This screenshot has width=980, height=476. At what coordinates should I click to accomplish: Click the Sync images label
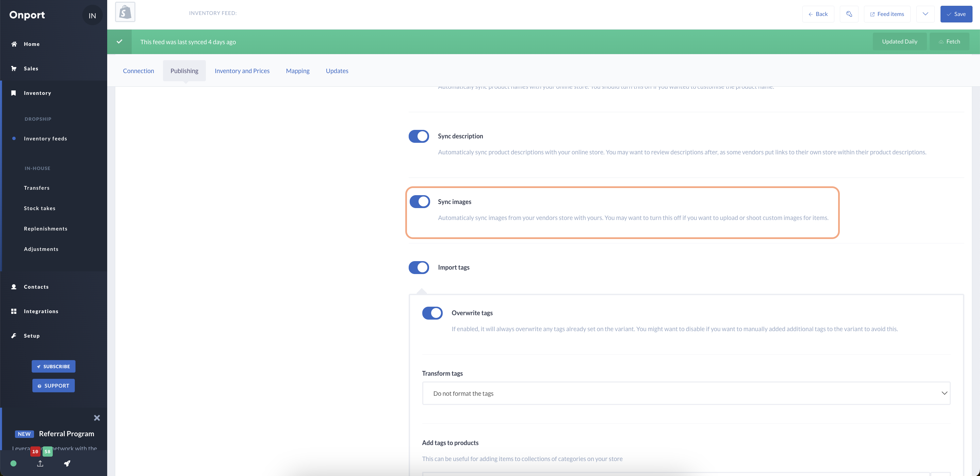tap(454, 202)
